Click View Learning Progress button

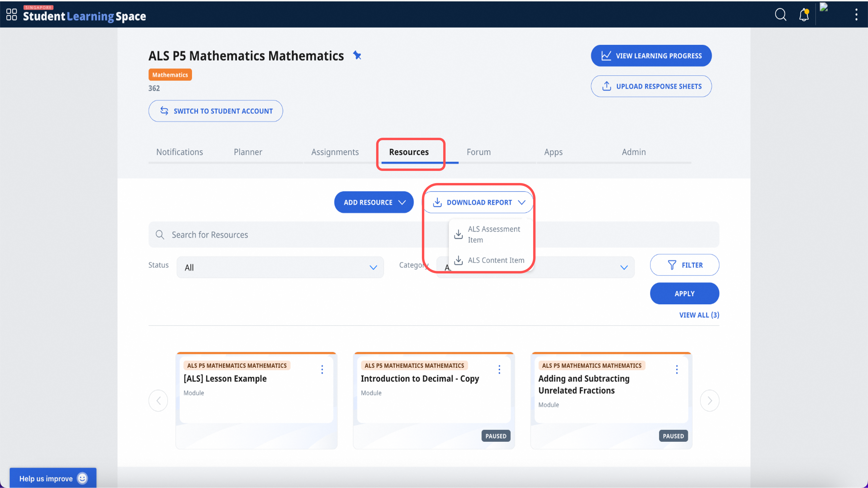coord(651,55)
